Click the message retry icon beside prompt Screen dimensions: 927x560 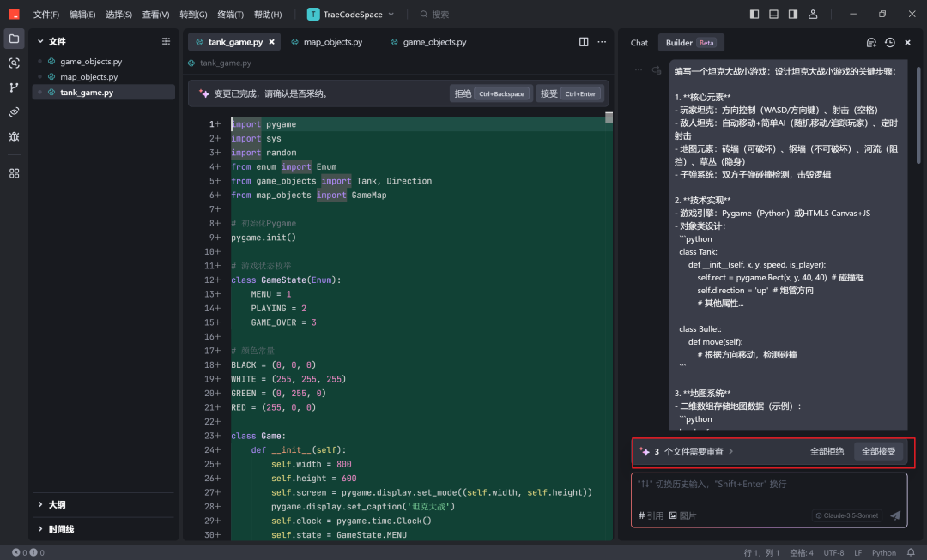657,69
